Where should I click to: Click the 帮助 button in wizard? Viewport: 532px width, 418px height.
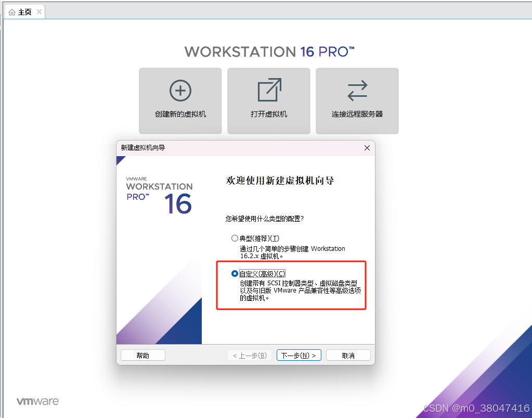tap(143, 355)
